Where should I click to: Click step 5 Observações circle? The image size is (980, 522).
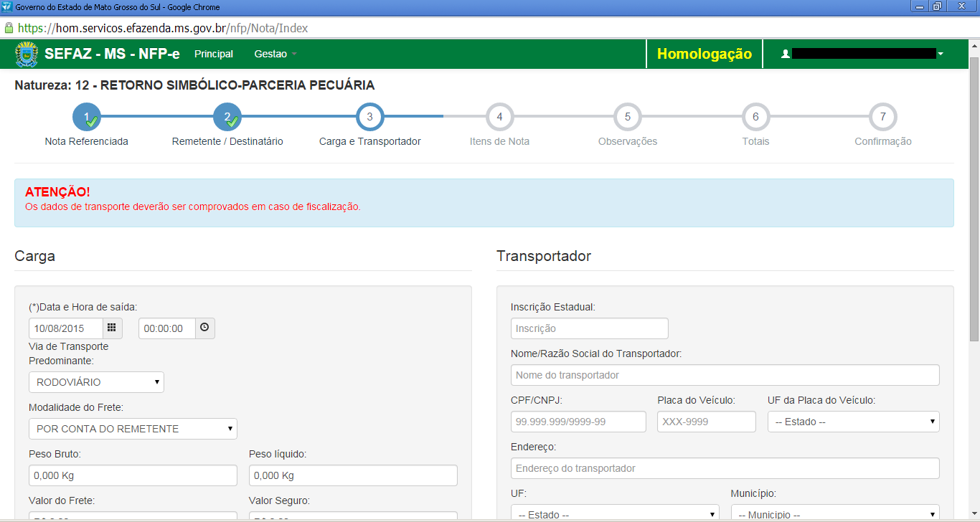tap(627, 117)
